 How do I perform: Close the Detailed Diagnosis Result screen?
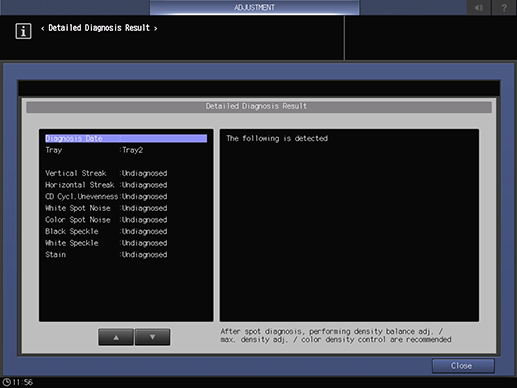tap(463, 366)
